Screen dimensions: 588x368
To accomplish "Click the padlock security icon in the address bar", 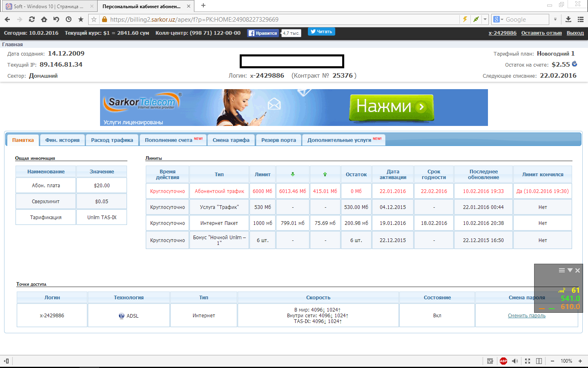I will 105,19.
